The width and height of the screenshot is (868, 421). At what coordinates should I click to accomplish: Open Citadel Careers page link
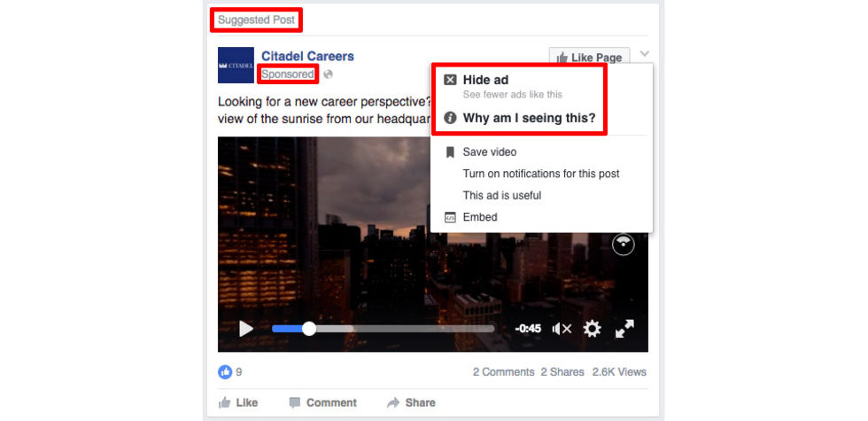coord(308,56)
